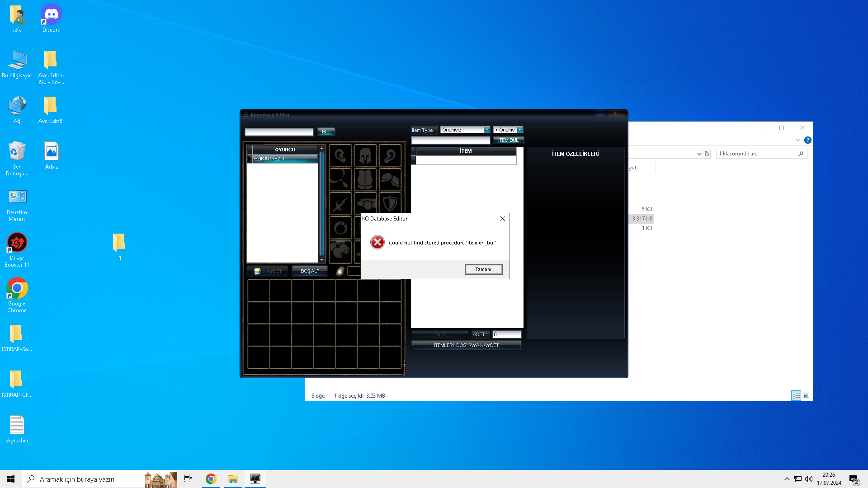Click the BOŞALT button
This screenshot has height=488, width=868.
pos(310,271)
